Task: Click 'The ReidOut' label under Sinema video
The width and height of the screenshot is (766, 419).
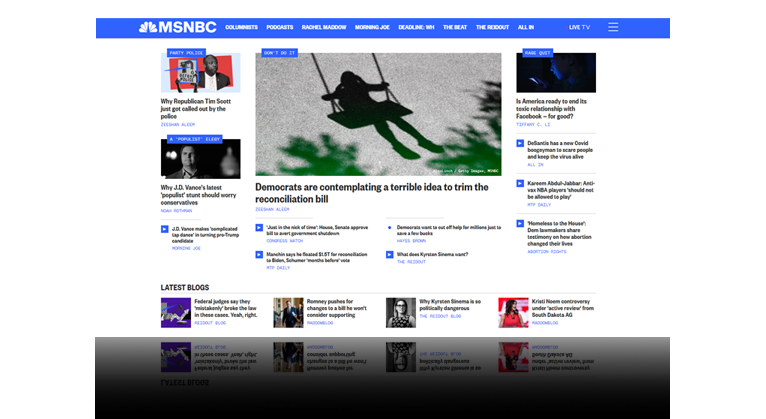Action: [x=411, y=262]
